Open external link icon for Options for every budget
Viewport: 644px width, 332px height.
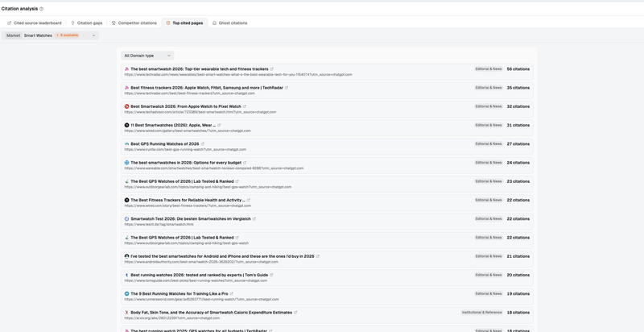pos(245,163)
